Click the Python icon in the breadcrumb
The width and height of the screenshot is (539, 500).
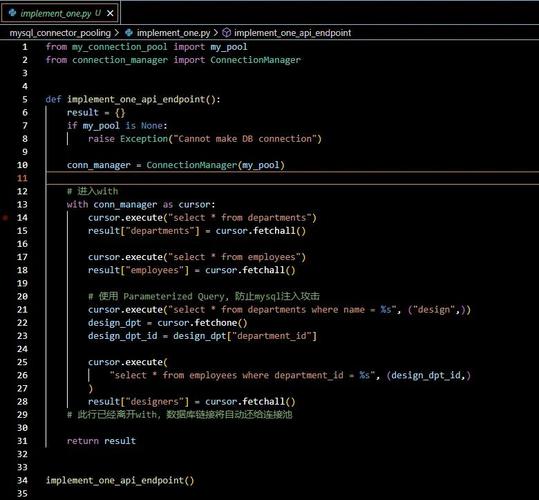coord(129,33)
